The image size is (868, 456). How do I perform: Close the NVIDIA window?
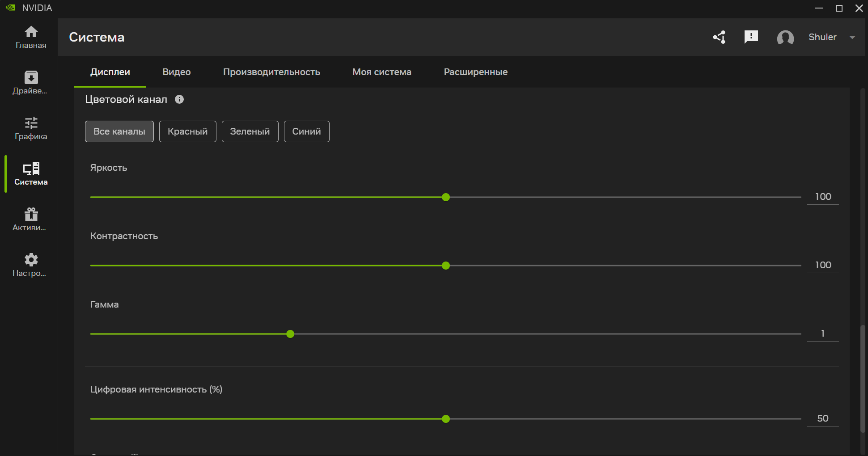859,8
